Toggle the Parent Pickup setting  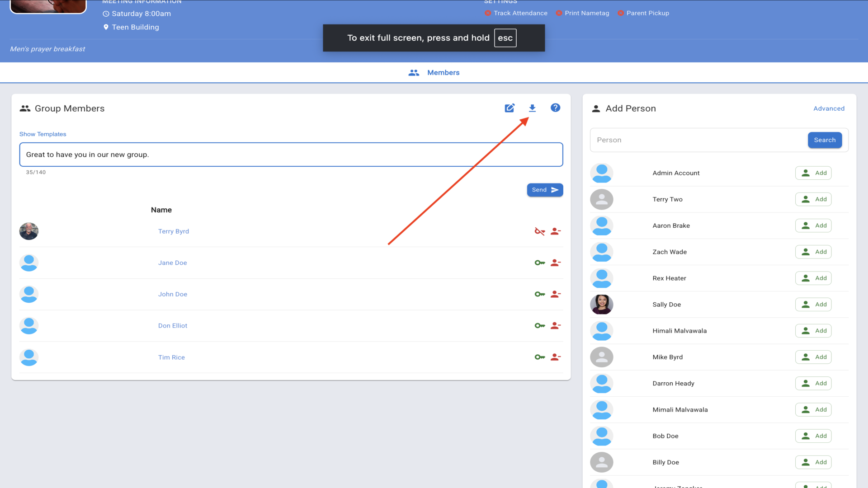pos(643,13)
